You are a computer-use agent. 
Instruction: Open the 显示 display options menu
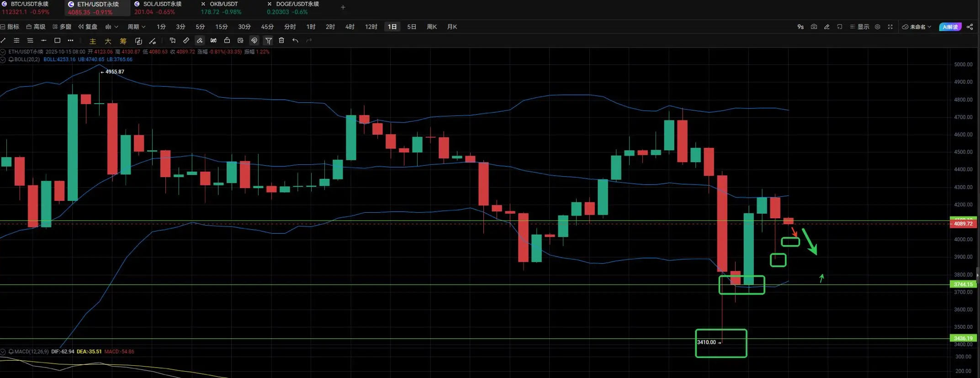[859, 27]
